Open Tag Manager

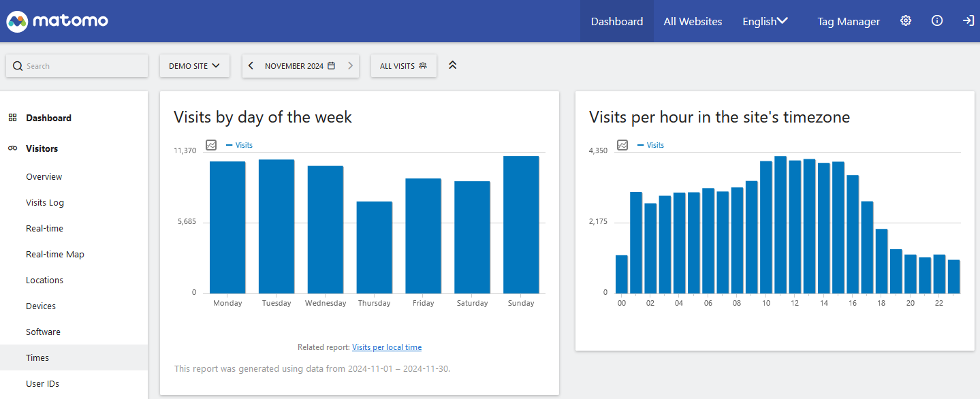(x=847, y=21)
